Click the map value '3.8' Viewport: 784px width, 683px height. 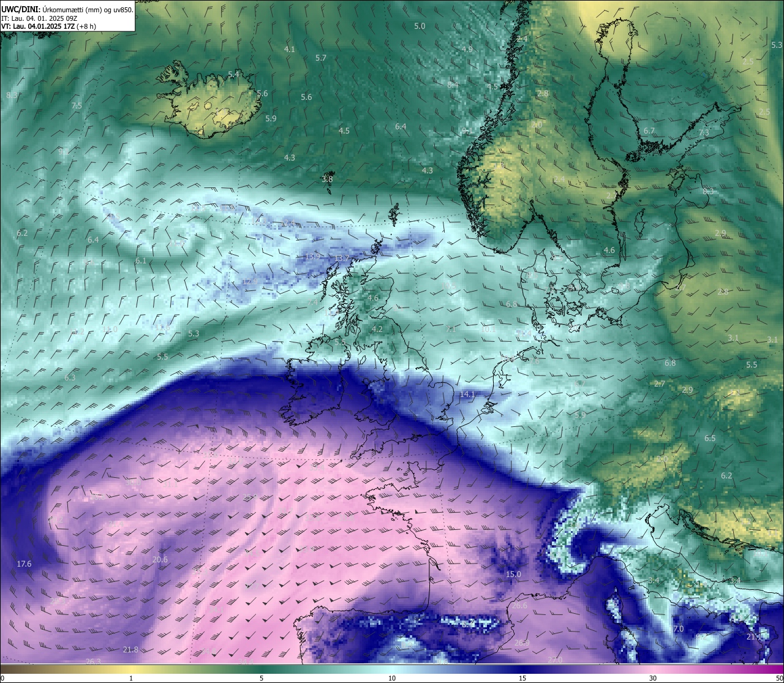coord(327,179)
